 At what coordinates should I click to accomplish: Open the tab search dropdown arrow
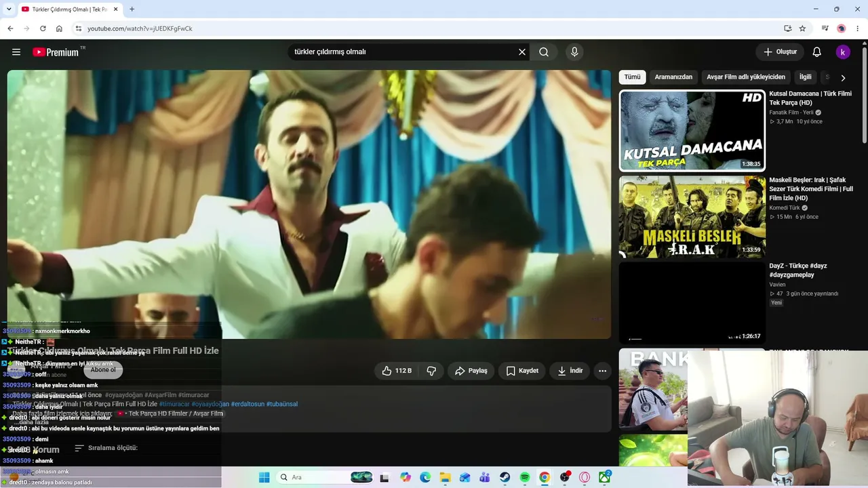point(9,9)
